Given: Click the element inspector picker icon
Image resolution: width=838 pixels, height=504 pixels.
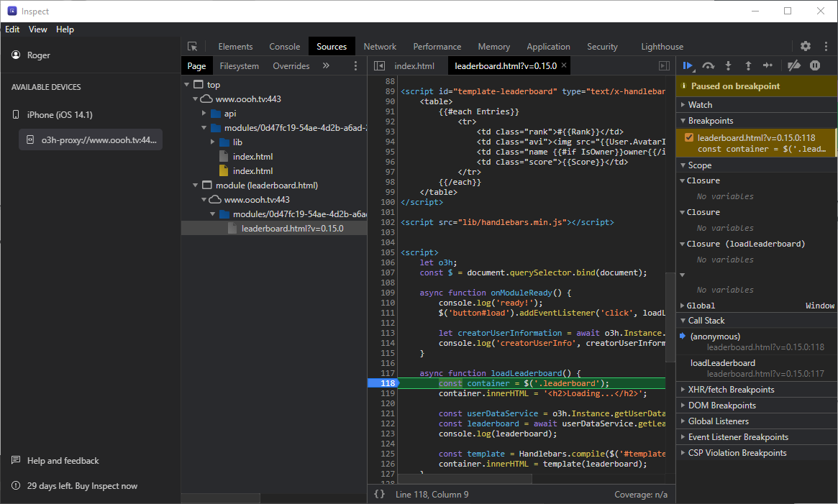Looking at the screenshot, I should (193, 47).
